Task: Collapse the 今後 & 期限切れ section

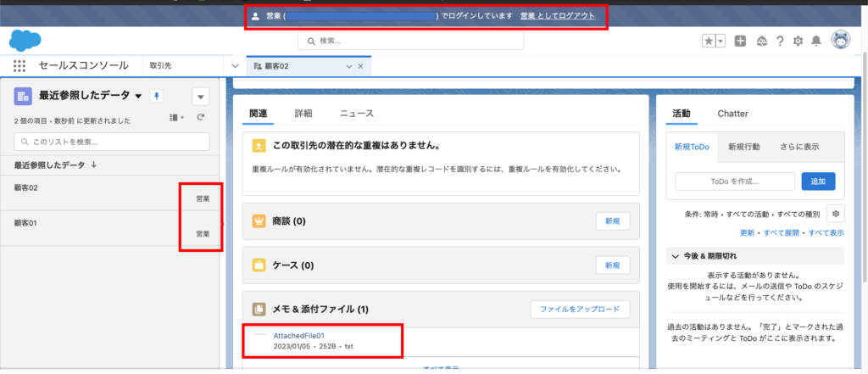Action: [x=674, y=255]
